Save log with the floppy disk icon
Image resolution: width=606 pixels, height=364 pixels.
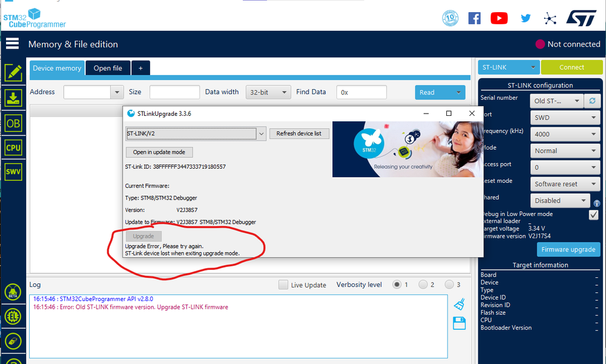pyautogui.click(x=459, y=323)
